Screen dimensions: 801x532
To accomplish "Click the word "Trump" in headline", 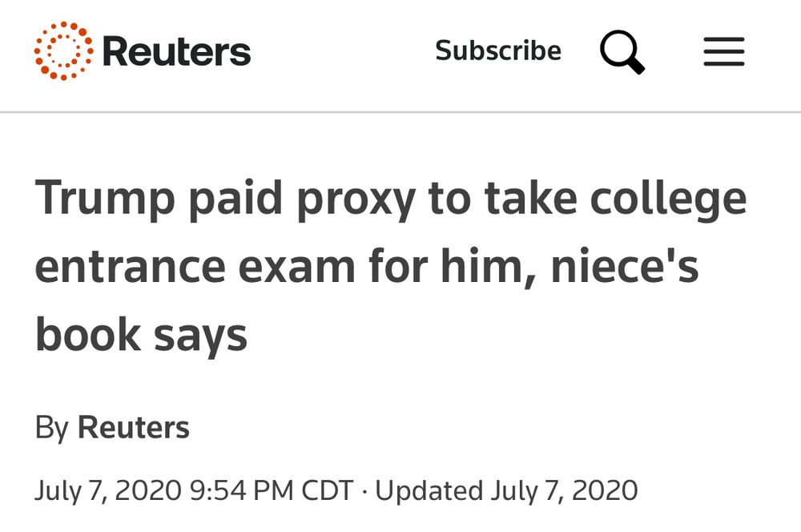I will [x=104, y=200].
